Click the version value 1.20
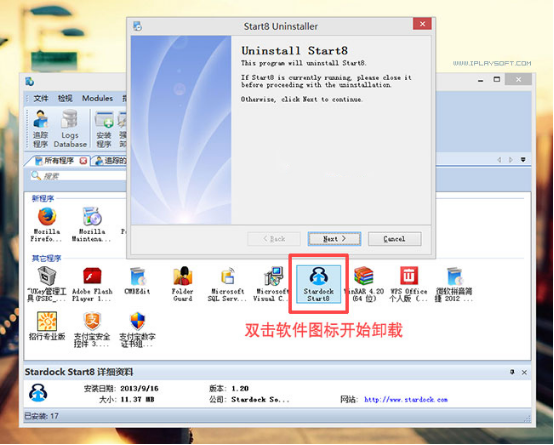Screen dimensions: 554x445 point(240,388)
